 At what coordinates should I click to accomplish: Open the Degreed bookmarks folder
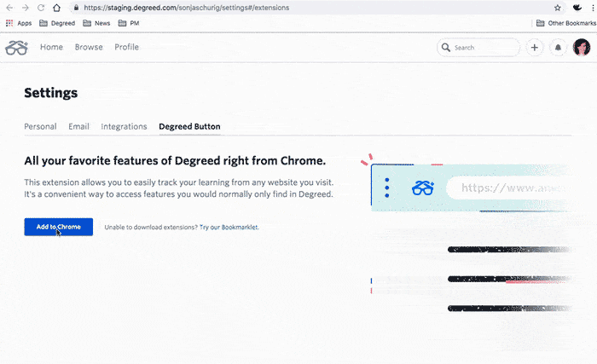click(x=57, y=23)
